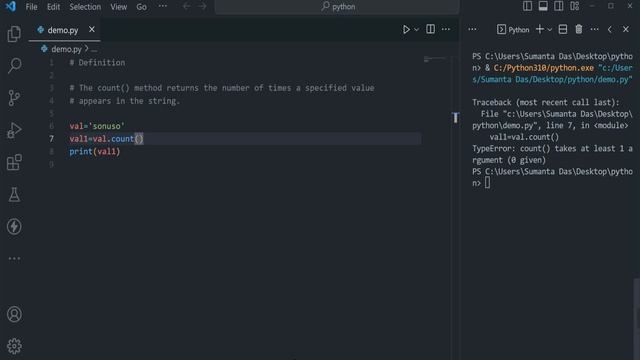640x360 pixels.
Task: Click the val1=val.count() code line
Action: click(x=106, y=139)
